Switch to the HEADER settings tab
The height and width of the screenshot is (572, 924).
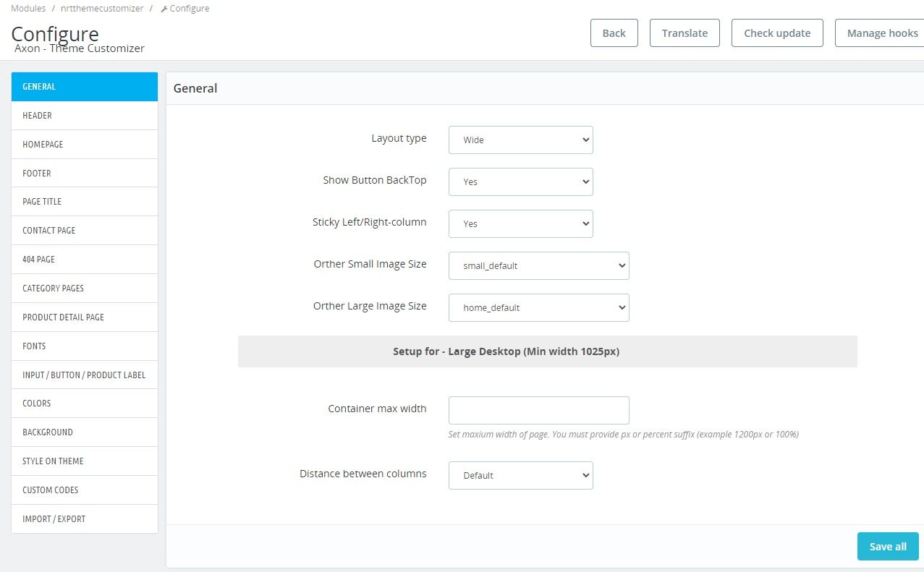pyautogui.click(x=37, y=115)
